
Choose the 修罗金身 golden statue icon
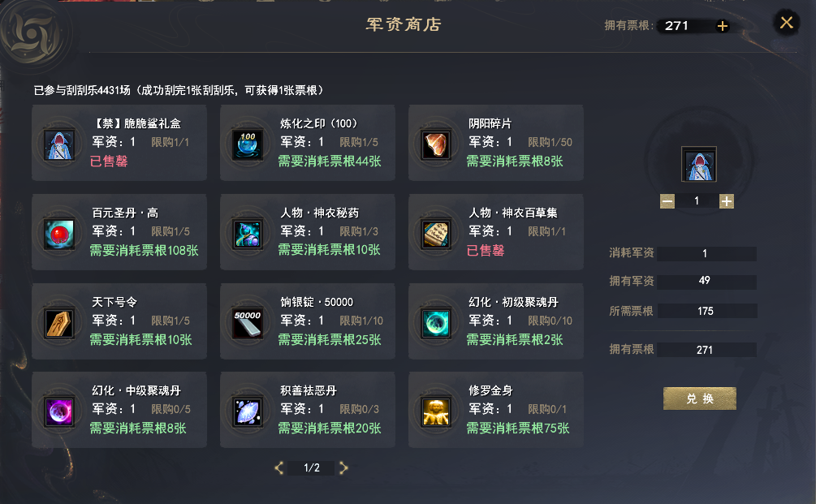[435, 412]
